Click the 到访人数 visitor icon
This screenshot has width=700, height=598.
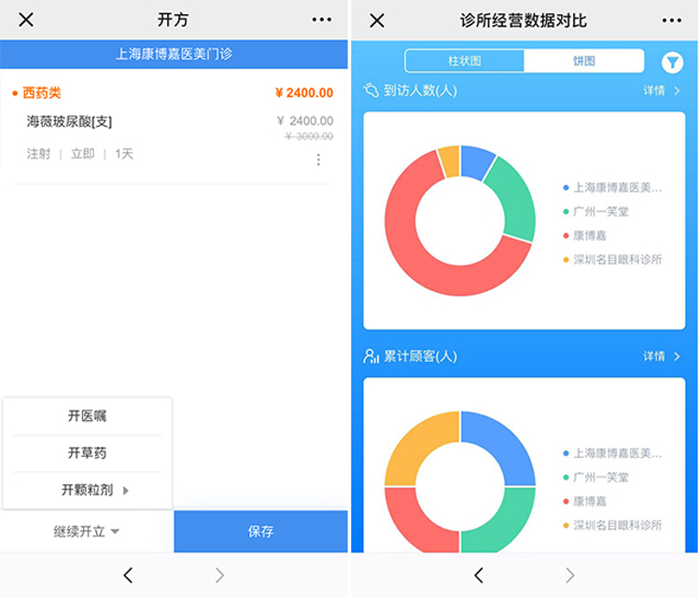pyautogui.click(x=371, y=90)
